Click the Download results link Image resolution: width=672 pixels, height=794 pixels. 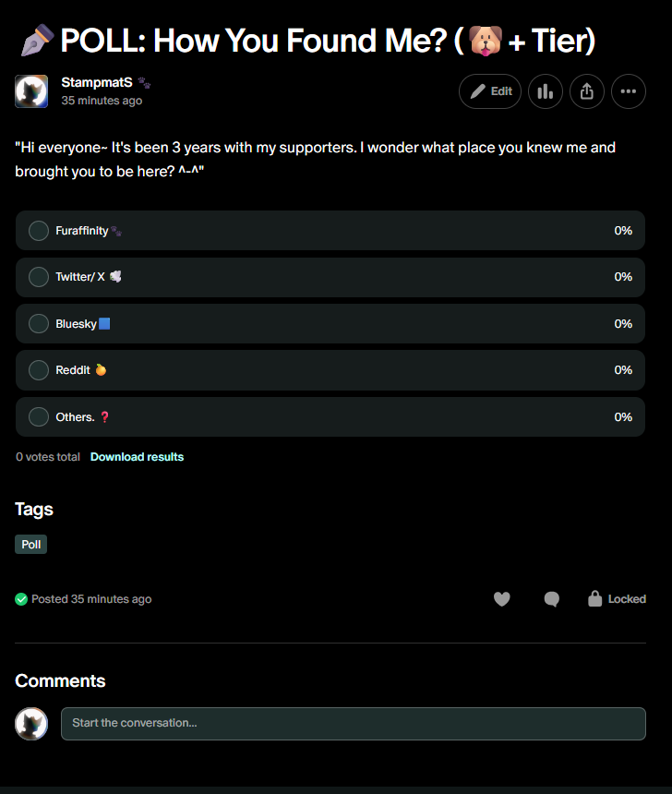click(137, 457)
